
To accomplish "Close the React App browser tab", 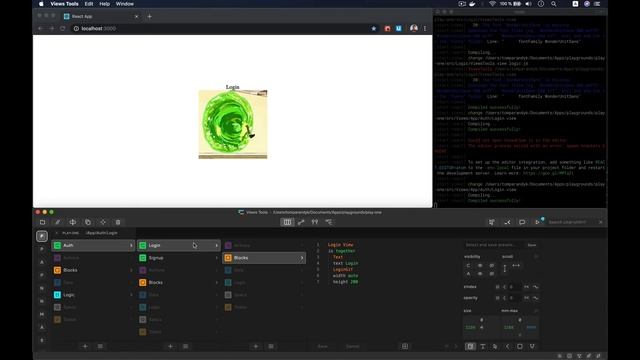I will pos(136,16).
